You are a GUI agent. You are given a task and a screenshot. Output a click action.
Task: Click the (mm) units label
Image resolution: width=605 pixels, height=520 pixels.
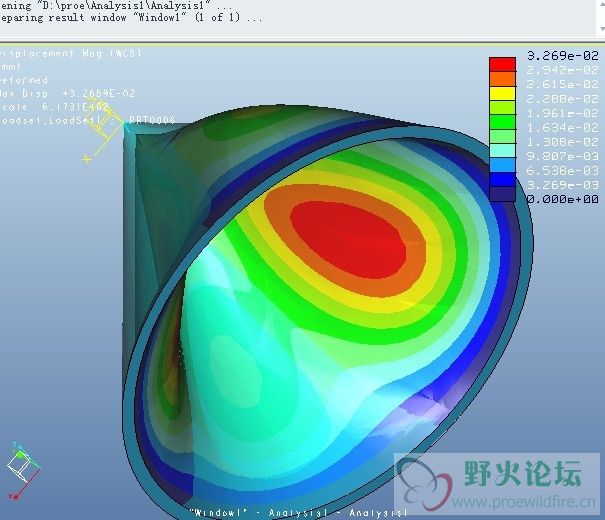pyautogui.click(x=10, y=67)
